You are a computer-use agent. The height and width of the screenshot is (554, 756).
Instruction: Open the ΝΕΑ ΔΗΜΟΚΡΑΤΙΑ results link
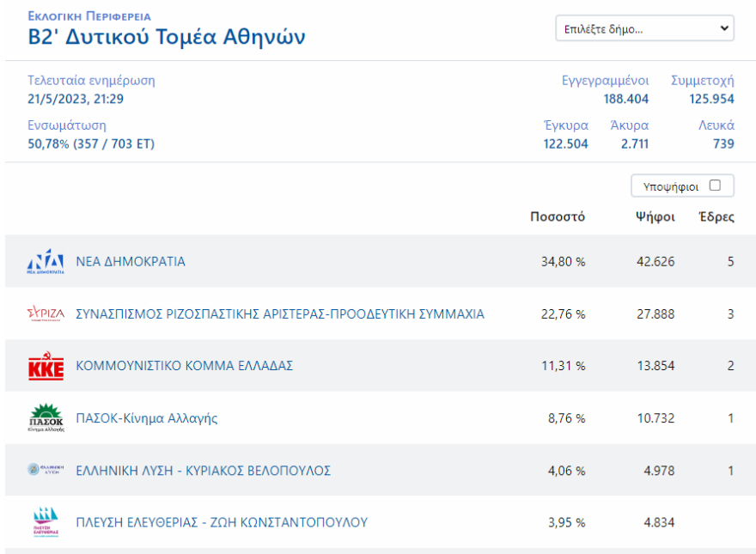[131, 260]
